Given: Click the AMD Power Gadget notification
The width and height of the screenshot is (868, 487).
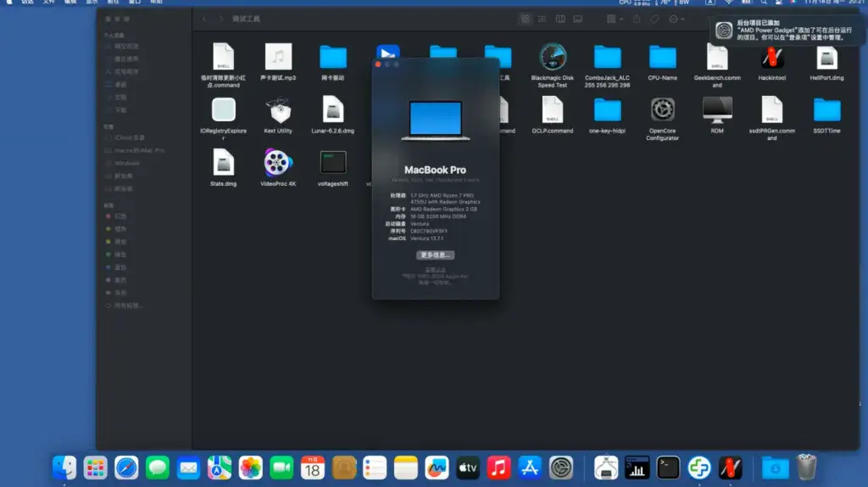Looking at the screenshot, I should click(787, 31).
